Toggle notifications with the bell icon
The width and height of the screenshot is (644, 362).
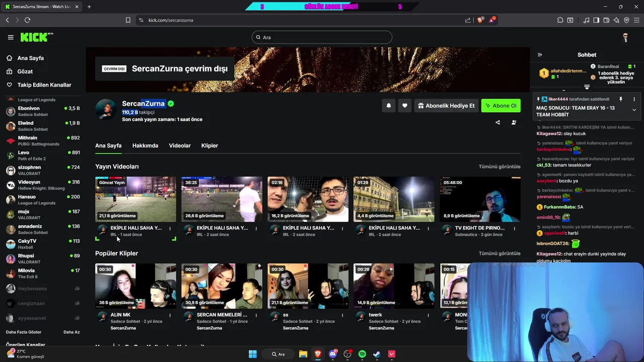(x=388, y=106)
